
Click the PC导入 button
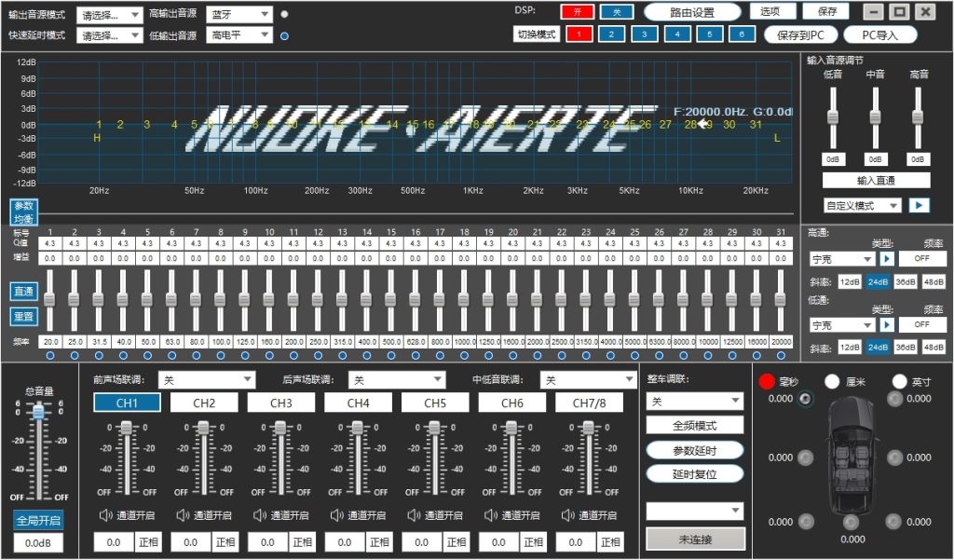(x=879, y=34)
